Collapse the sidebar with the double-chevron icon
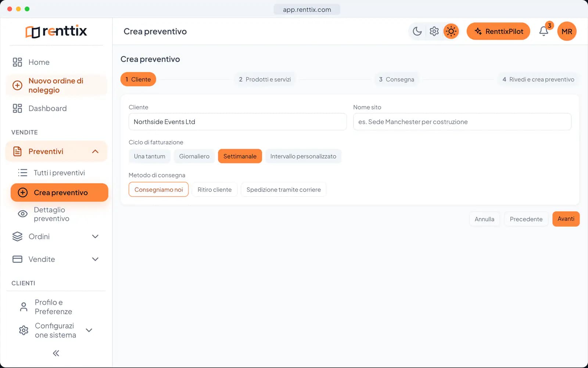588x368 pixels. [x=56, y=353]
